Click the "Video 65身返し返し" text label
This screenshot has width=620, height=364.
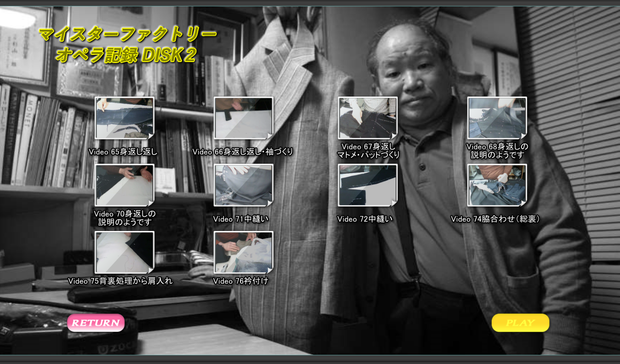click(123, 152)
